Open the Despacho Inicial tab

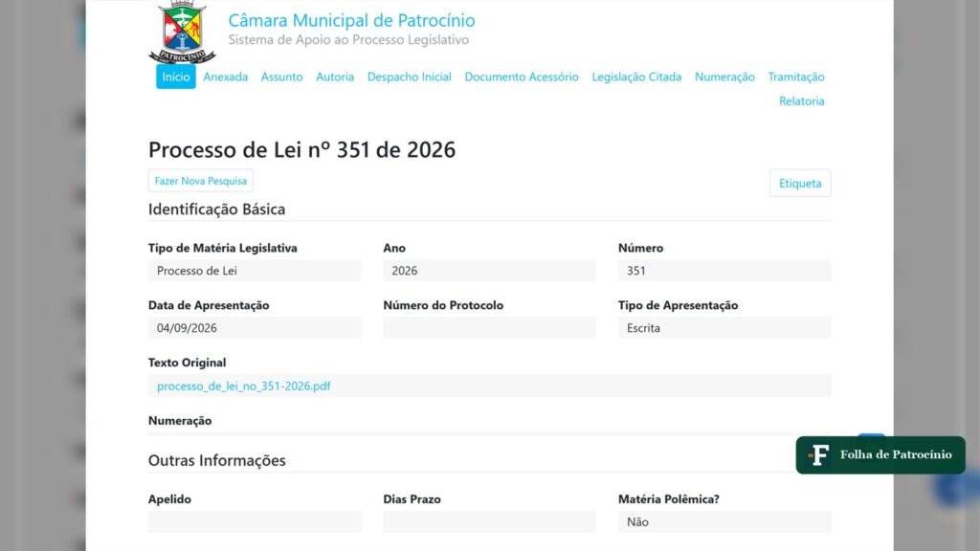[410, 77]
